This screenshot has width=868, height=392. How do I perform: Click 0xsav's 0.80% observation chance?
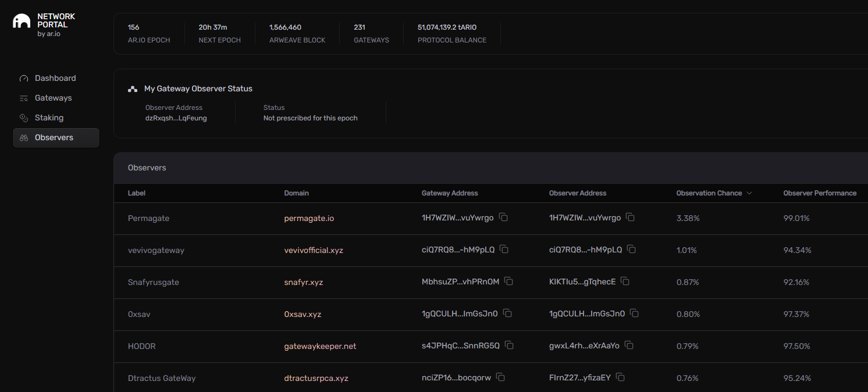(688, 314)
